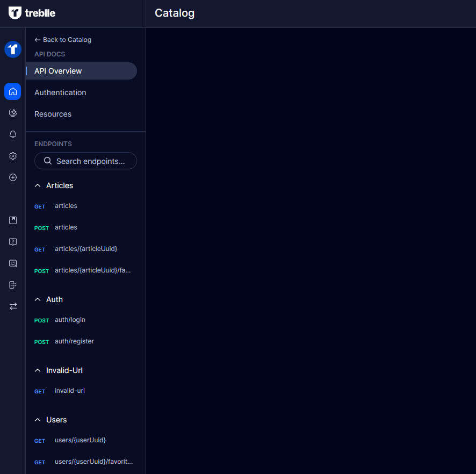
Task: Click the blue Treblle workspace avatar
Action: [x=13, y=49]
